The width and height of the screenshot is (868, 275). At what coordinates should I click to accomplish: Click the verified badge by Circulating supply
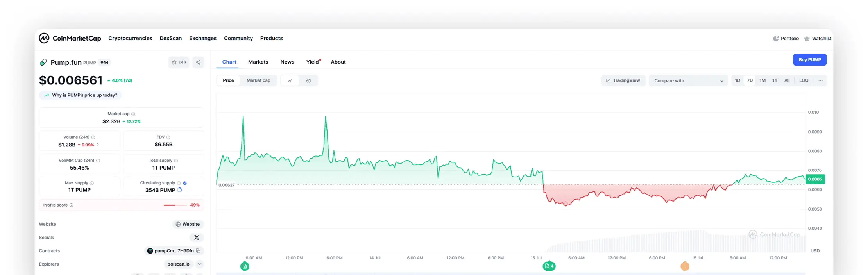185,183
